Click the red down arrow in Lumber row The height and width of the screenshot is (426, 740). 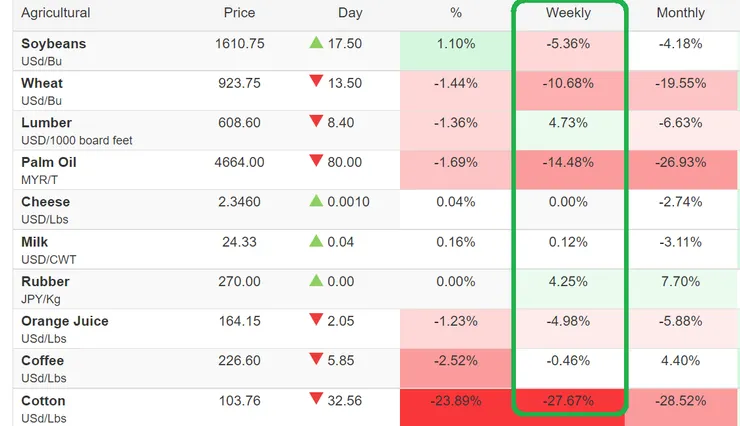(x=317, y=123)
